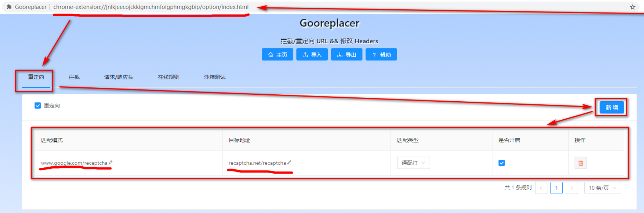
Task: Click www.google.com/recaptcha pattern text
Action: coord(74,163)
